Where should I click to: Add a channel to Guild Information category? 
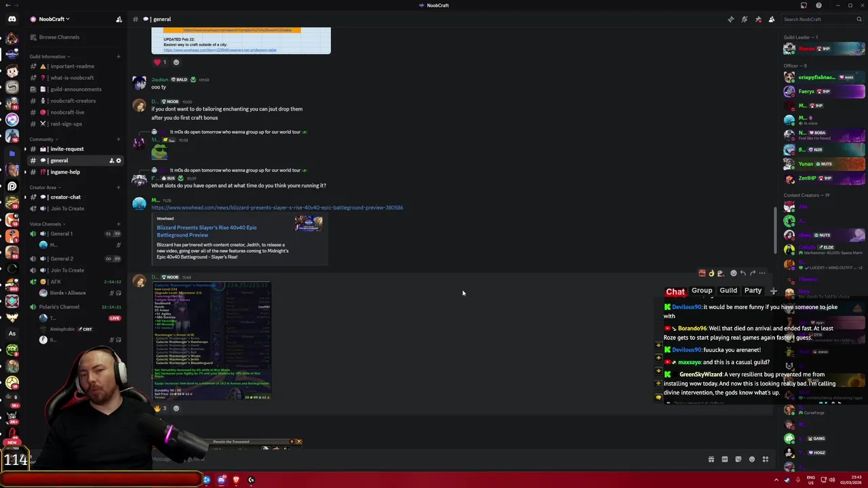[x=118, y=56]
